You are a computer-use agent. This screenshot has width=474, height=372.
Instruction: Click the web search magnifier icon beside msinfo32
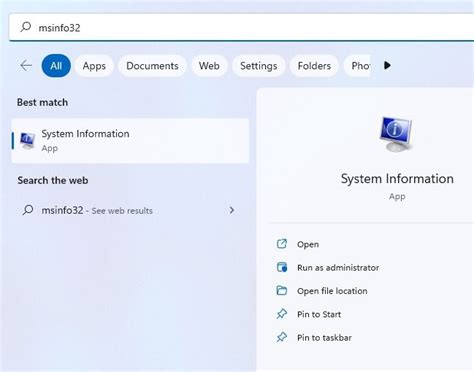(28, 210)
